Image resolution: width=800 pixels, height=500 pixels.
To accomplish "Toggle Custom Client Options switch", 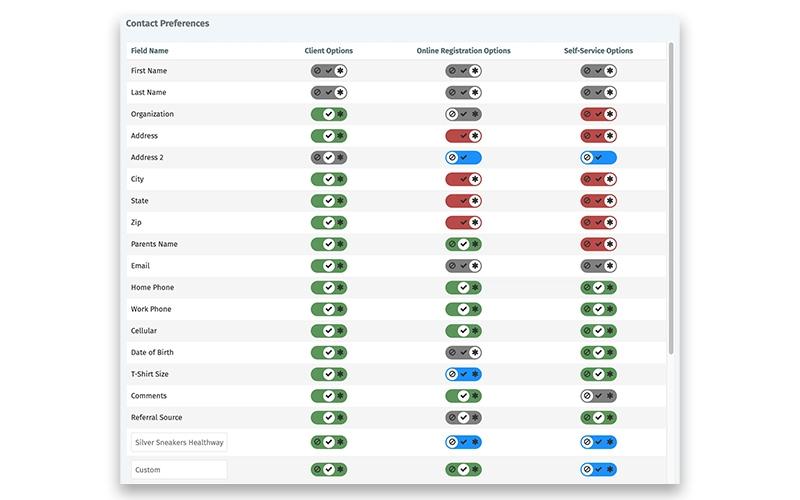I will (329, 469).
